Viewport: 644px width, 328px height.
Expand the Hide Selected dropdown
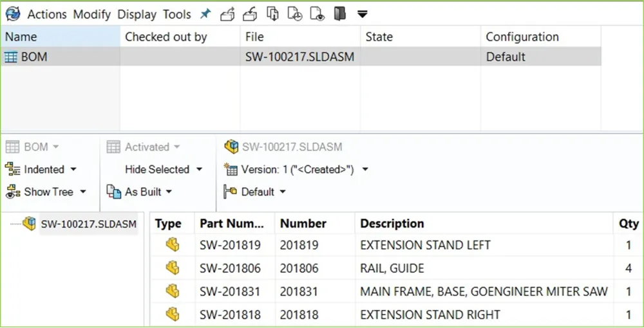[x=163, y=170]
